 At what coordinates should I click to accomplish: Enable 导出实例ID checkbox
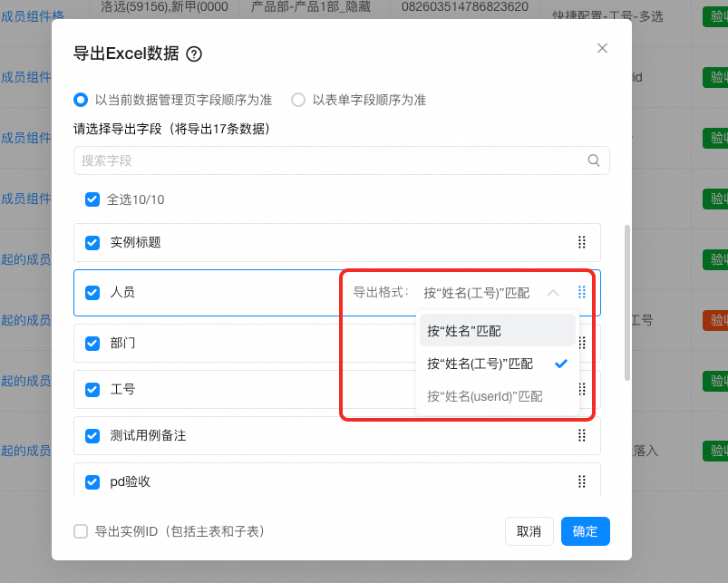(x=81, y=531)
